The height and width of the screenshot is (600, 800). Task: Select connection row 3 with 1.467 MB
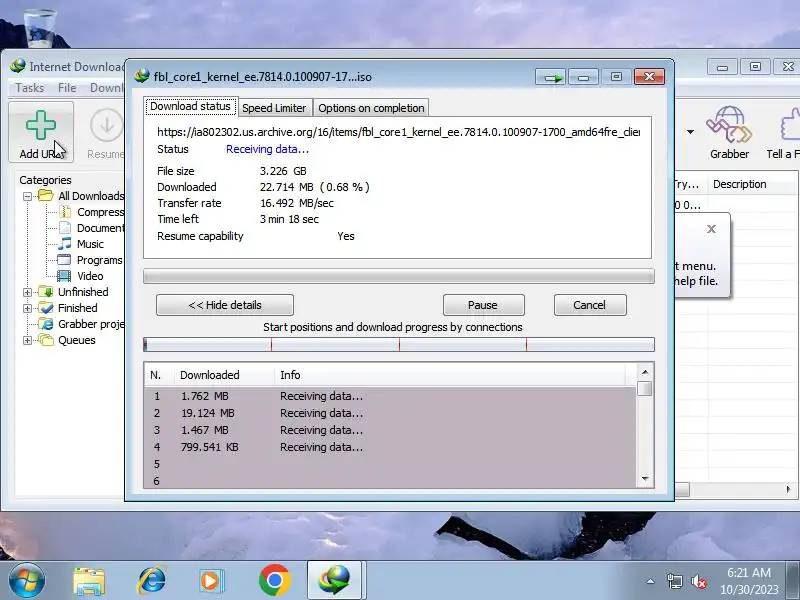(390, 430)
